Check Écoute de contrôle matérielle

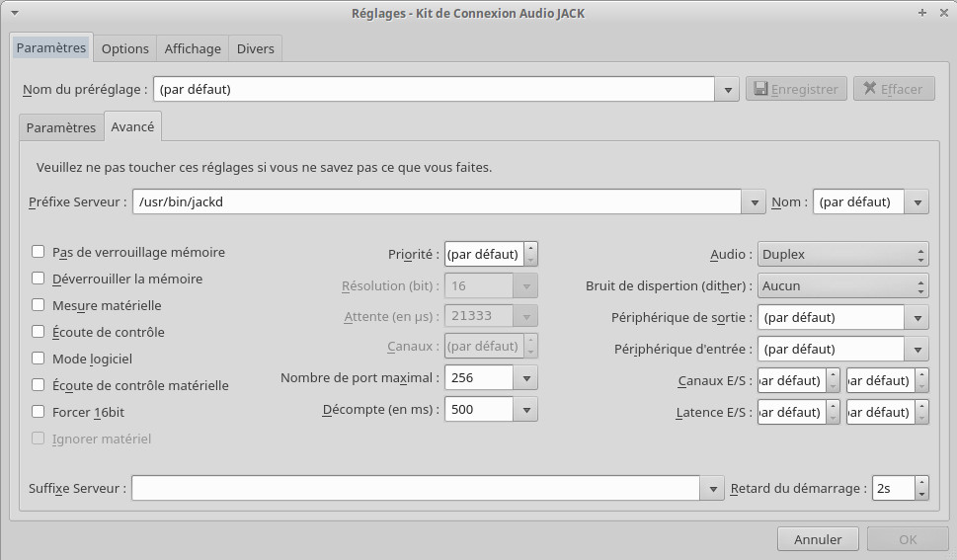[38, 385]
